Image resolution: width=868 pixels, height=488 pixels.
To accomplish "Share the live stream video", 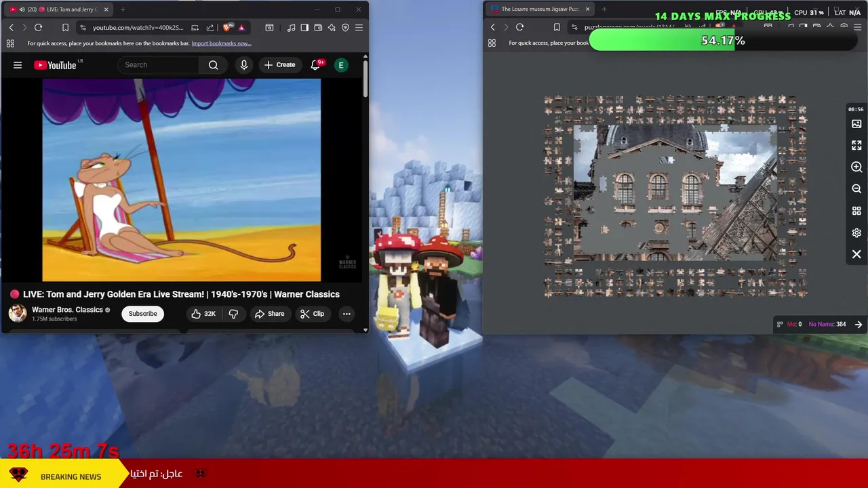I will click(x=269, y=314).
